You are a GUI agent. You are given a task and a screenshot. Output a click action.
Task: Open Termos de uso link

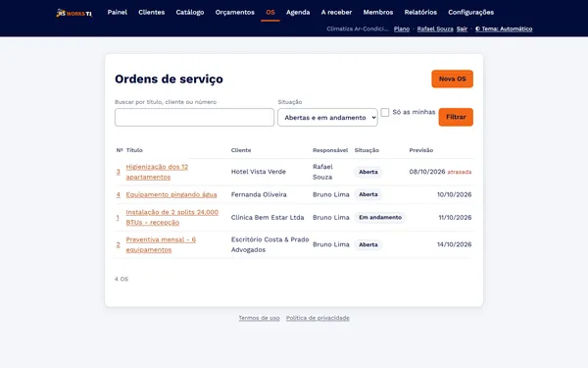point(259,318)
